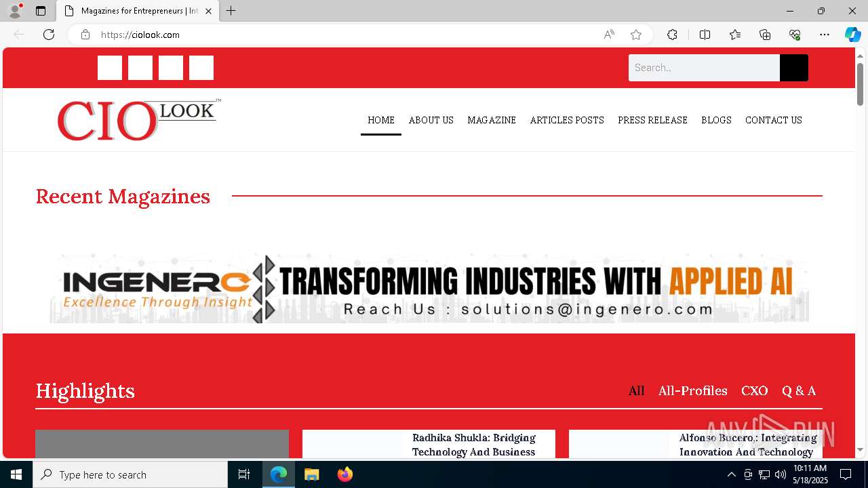The height and width of the screenshot is (488, 868).
Task: Click the Microsoft Edge taskbar icon
Action: [x=279, y=474]
